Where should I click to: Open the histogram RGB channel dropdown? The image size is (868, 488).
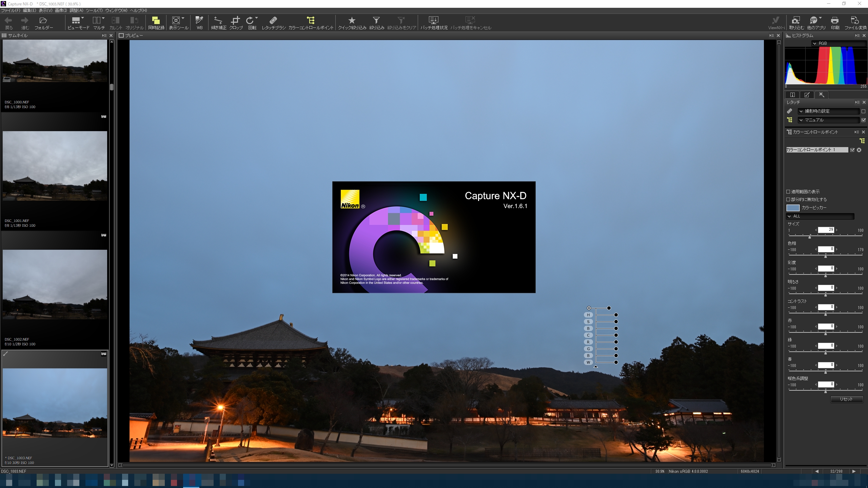tap(839, 43)
